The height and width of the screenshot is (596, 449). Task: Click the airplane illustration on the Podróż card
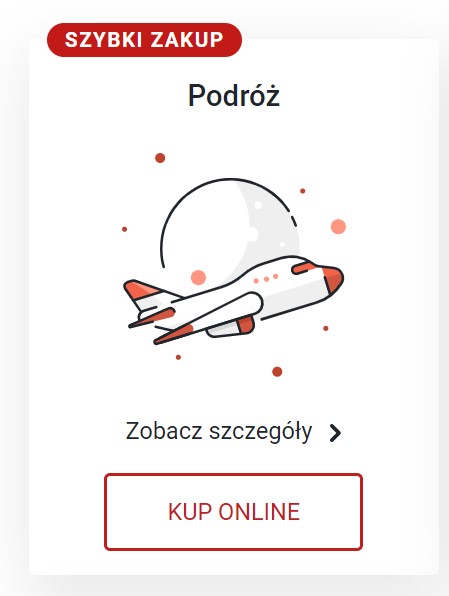pyautogui.click(x=233, y=300)
